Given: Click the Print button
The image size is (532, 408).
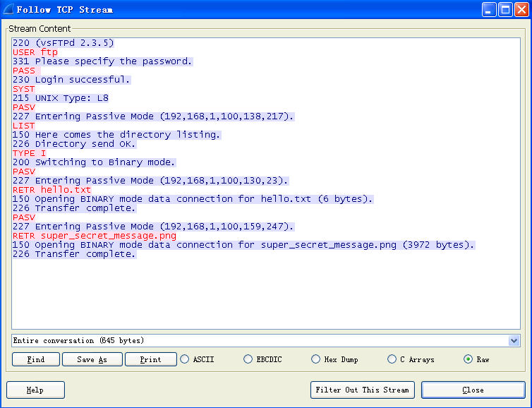Looking at the screenshot, I should tap(151, 359).
